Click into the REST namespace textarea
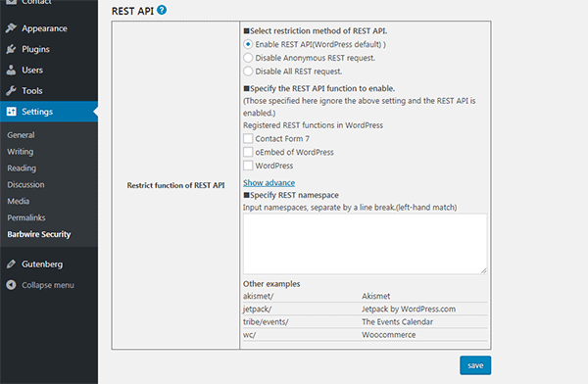This screenshot has height=384, width=588. (366, 244)
